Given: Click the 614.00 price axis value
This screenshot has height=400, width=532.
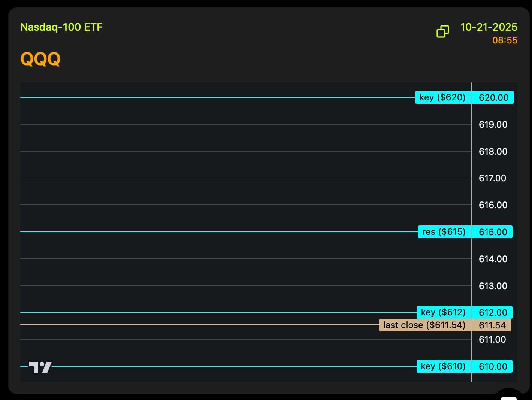Looking at the screenshot, I should (x=493, y=259).
